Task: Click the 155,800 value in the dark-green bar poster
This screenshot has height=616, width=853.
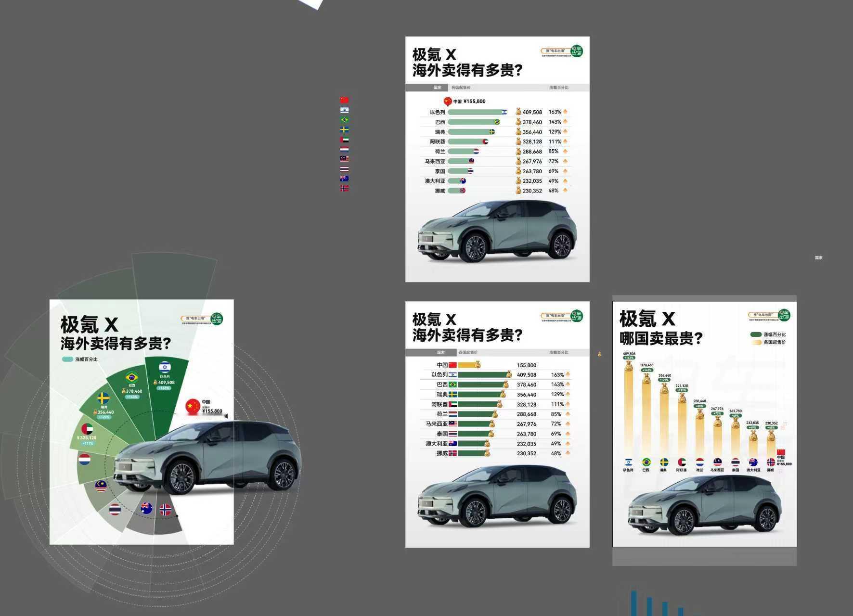Action: click(x=527, y=365)
